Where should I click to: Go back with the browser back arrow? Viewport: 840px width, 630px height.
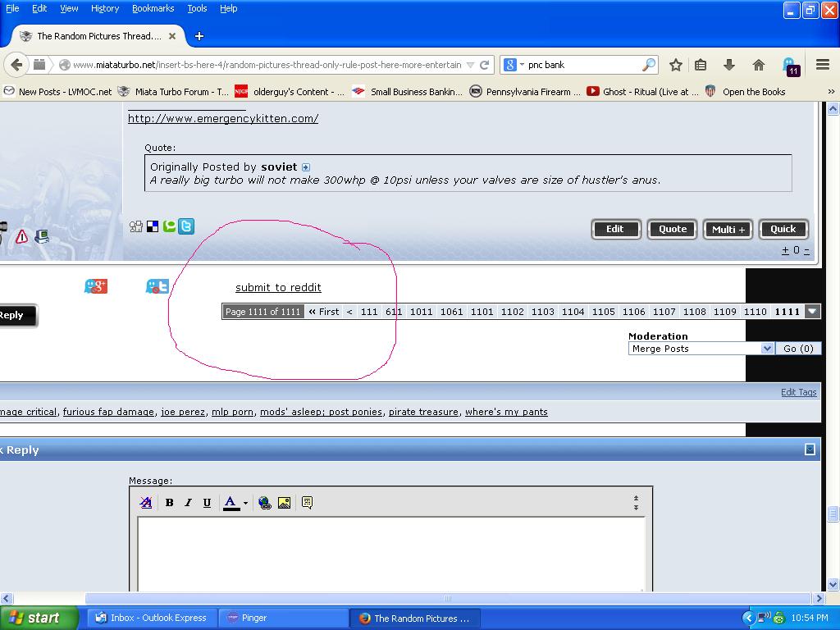coord(16,65)
